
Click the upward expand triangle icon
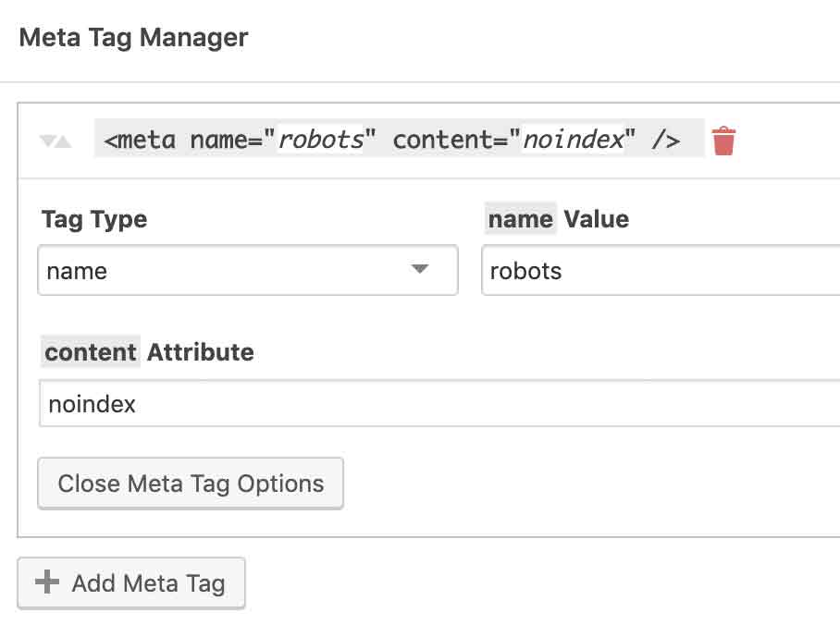pos(63,141)
